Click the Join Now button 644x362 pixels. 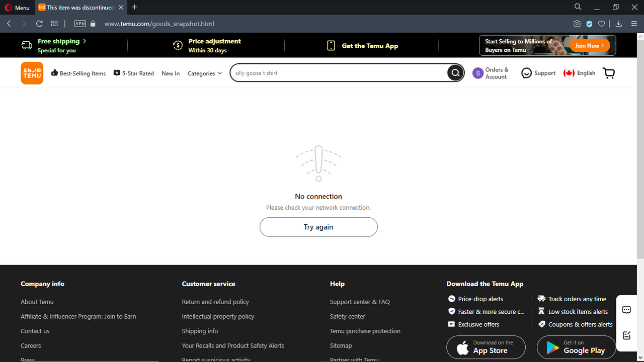(x=590, y=45)
